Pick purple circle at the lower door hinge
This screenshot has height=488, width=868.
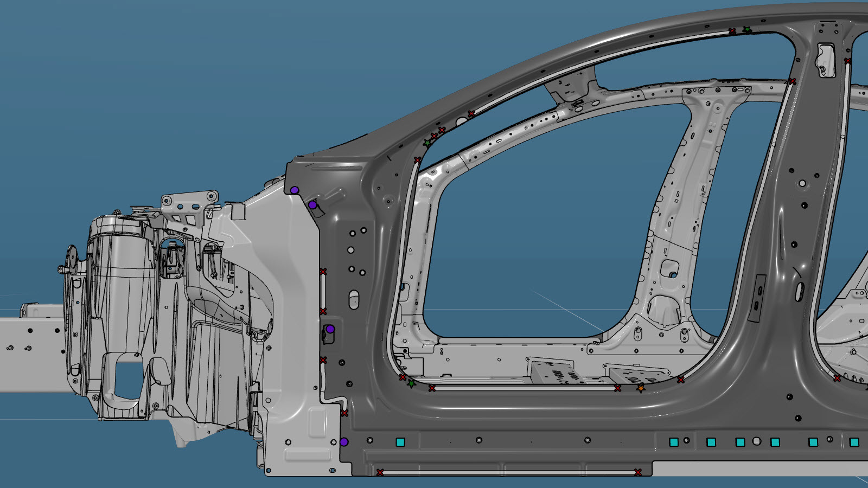(x=330, y=329)
